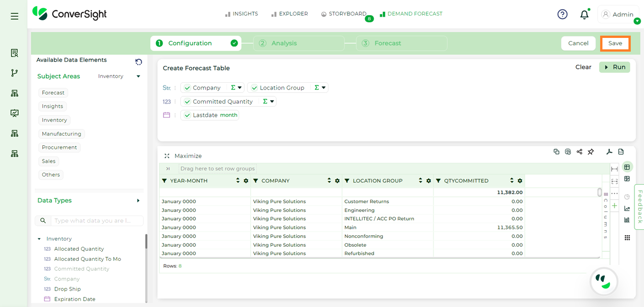Uncheck the Committed Quantity checkbox
644x307 pixels.
(187, 101)
